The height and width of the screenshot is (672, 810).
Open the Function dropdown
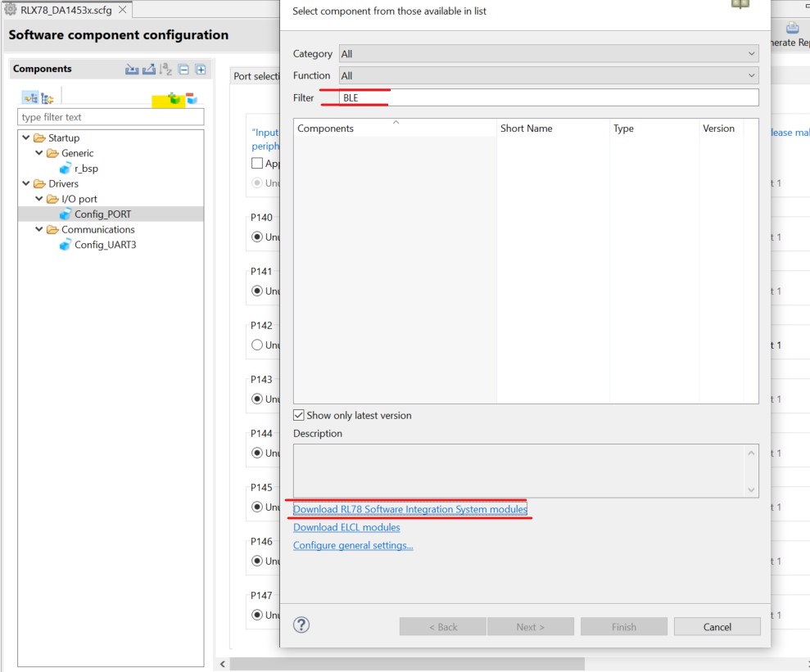point(549,75)
